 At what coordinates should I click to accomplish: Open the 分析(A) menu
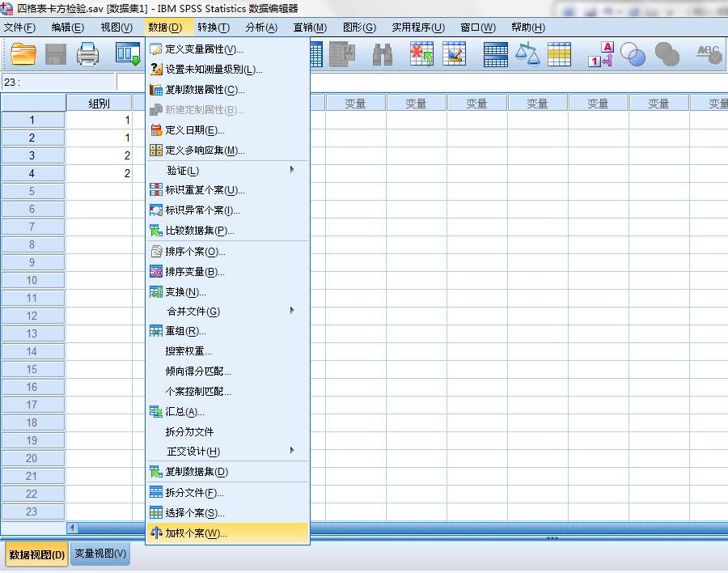click(261, 28)
